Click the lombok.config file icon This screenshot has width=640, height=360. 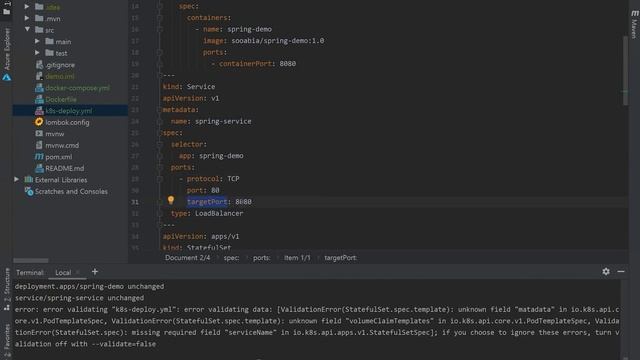(39, 122)
